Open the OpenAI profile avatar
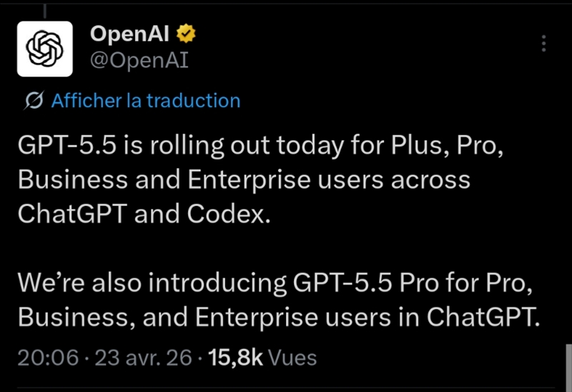The height and width of the screenshot is (392, 572). pyautogui.click(x=44, y=49)
